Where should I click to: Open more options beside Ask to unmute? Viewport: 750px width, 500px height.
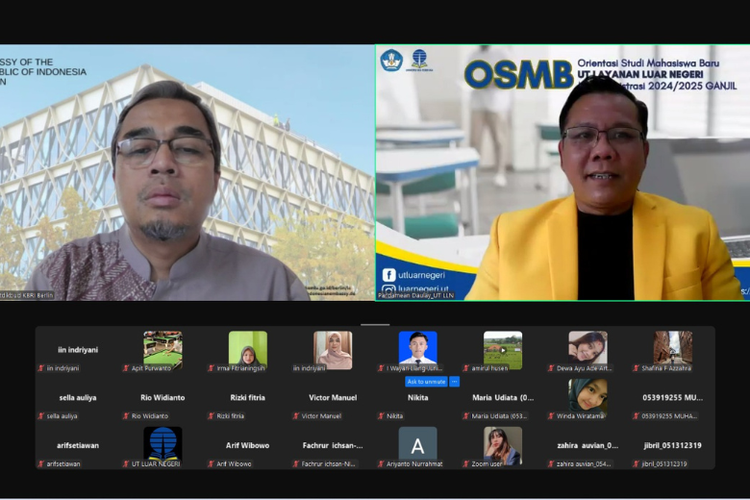tap(455, 381)
